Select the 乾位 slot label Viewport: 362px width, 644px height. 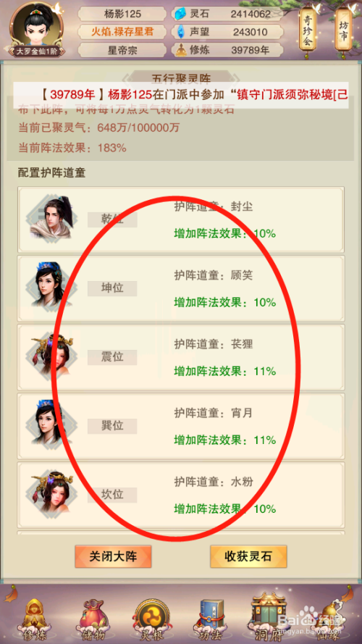tap(112, 219)
